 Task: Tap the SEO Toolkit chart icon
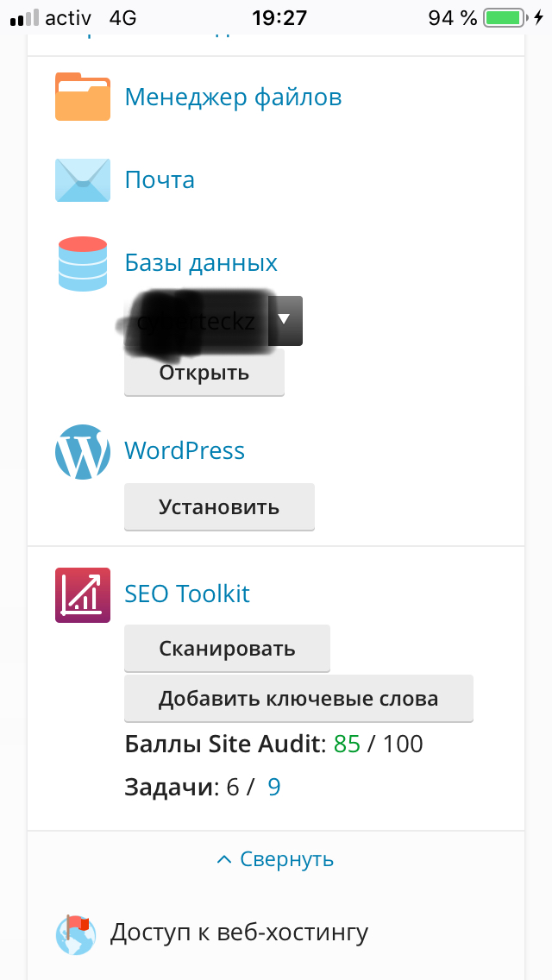pyautogui.click(x=83, y=594)
